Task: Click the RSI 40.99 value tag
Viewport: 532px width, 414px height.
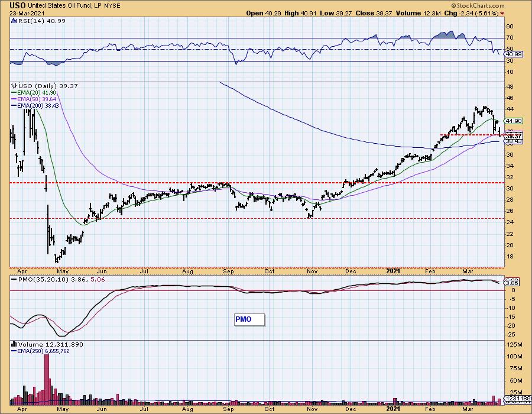Action: (x=514, y=54)
